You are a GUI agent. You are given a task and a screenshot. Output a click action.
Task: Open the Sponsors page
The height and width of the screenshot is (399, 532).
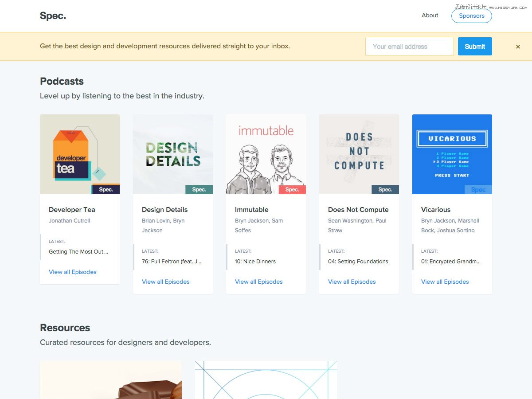pos(472,16)
